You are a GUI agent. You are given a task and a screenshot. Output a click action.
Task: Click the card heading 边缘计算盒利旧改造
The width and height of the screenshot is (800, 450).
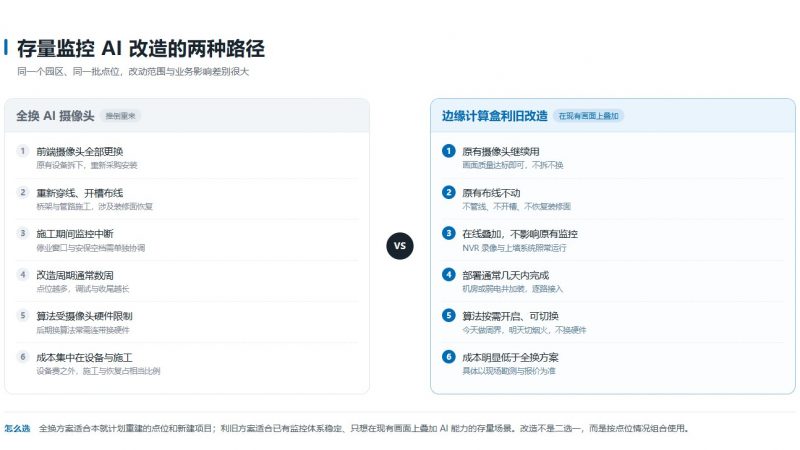point(495,116)
